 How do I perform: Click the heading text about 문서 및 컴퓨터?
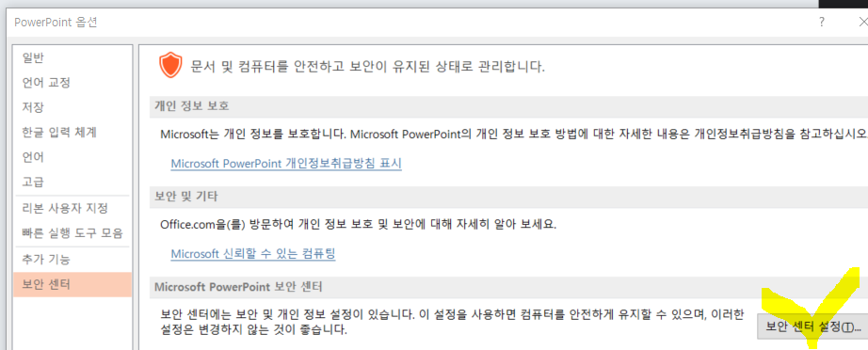(368, 67)
